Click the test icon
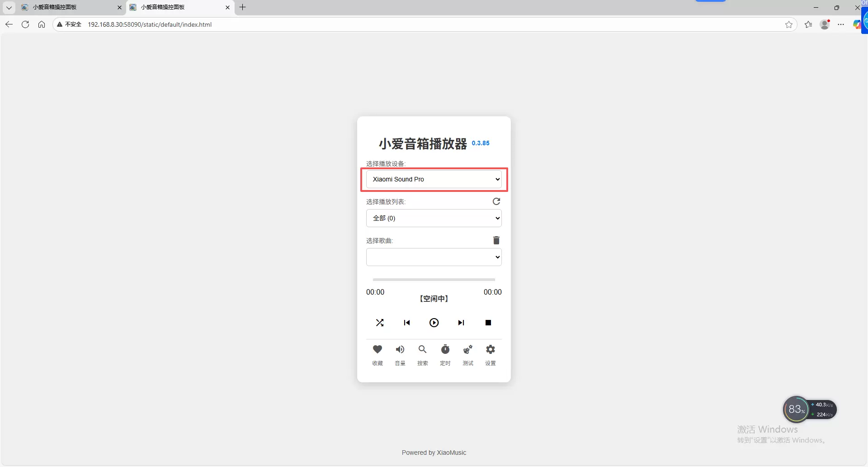Screen dimensions: 868x467 [468, 350]
